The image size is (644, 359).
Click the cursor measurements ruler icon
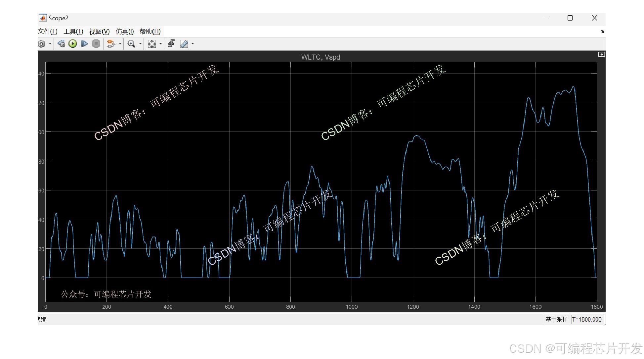click(x=184, y=44)
